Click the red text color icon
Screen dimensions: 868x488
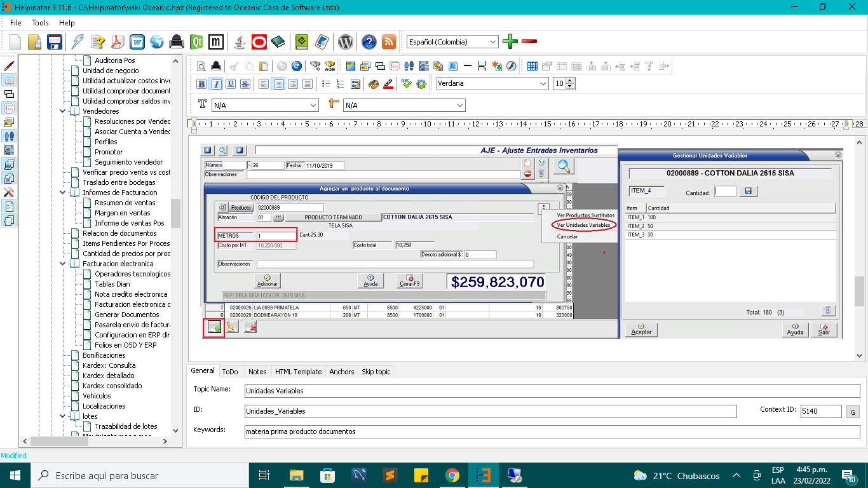(389, 84)
